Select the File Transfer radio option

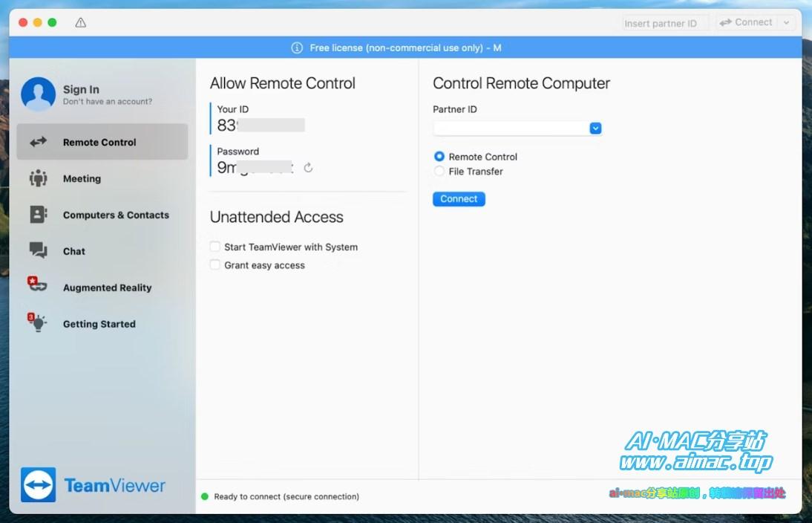point(439,171)
